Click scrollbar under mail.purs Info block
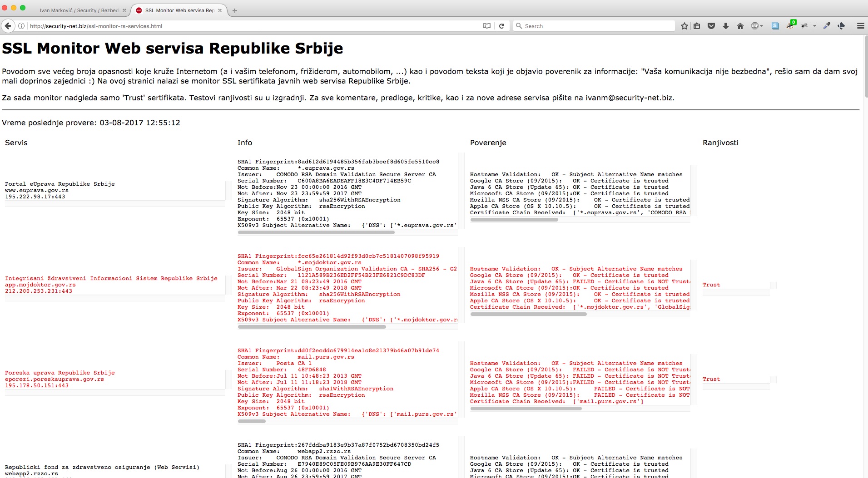Screen dimensions: 868x478 [252, 421]
